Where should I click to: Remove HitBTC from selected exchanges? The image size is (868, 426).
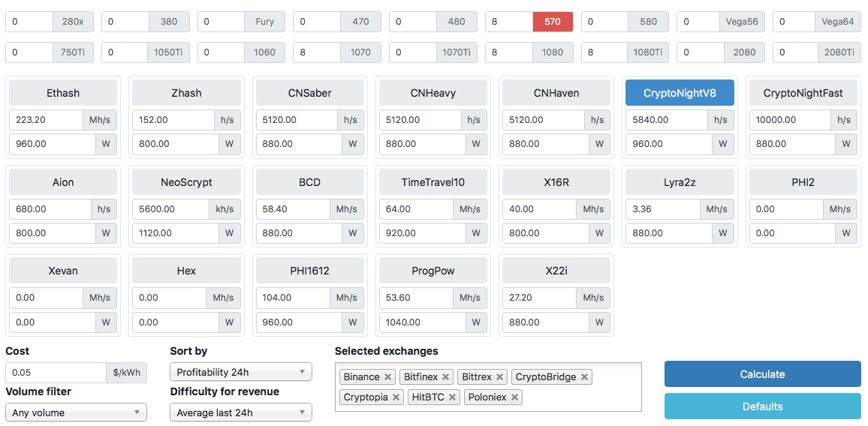[453, 397]
